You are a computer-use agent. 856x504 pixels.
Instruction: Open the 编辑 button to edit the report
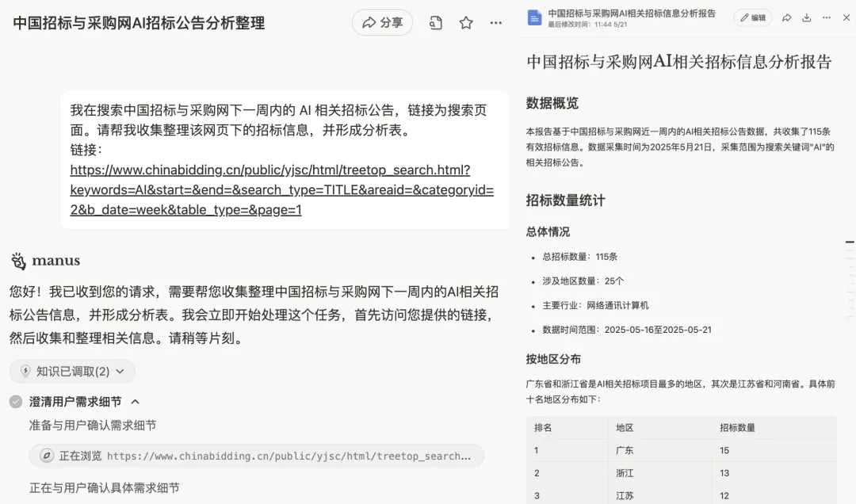[751, 17]
